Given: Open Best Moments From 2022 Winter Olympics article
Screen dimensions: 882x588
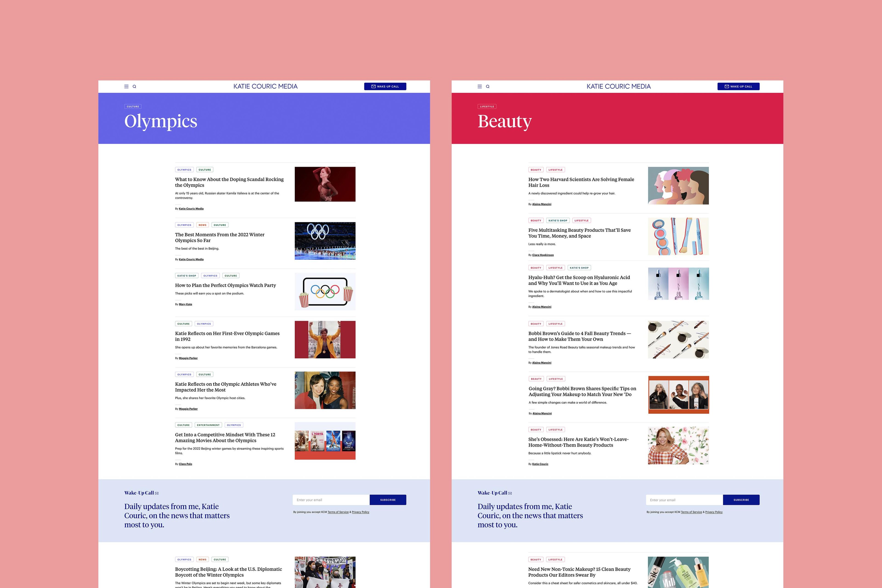Looking at the screenshot, I should coord(219,237).
